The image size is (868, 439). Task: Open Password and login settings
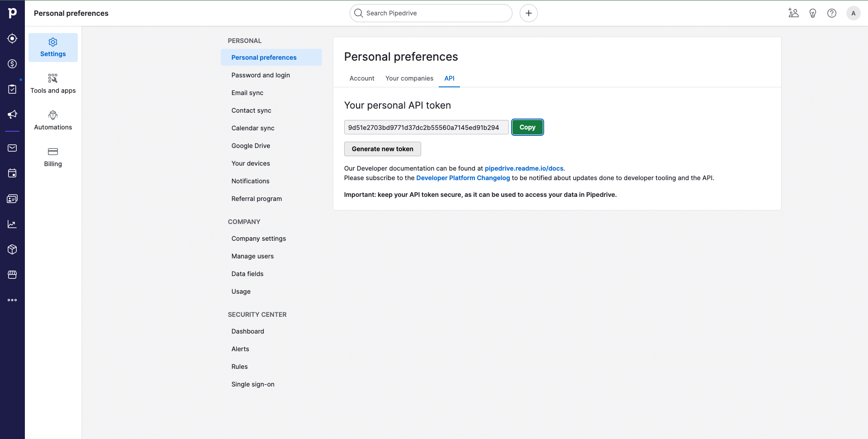point(271,75)
